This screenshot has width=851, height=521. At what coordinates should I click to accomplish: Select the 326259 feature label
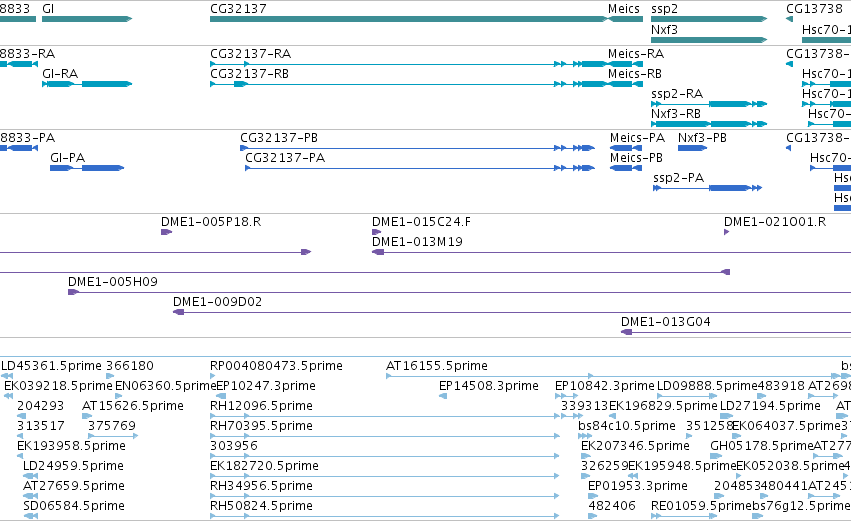pos(604,466)
